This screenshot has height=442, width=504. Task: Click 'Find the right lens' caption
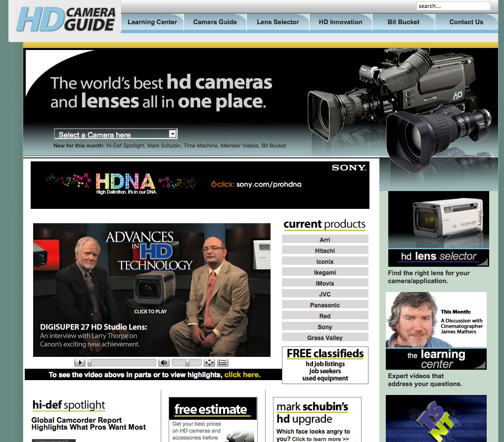click(429, 277)
